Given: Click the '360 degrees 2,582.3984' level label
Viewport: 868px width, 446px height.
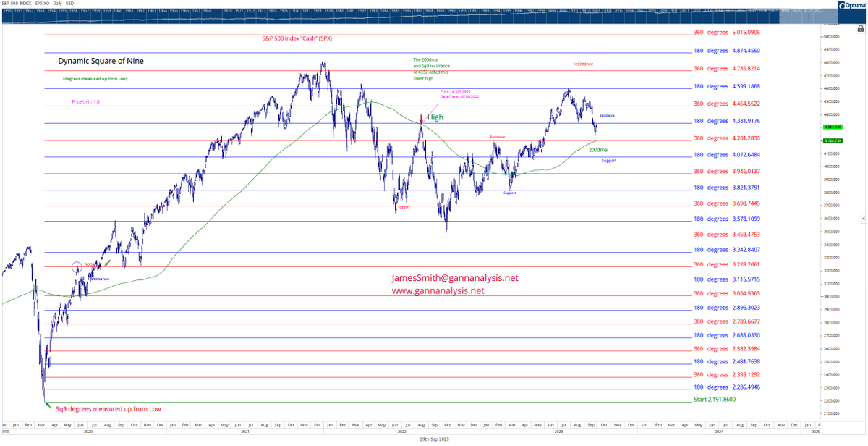Looking at the screenshot, I should click(727, 349).
